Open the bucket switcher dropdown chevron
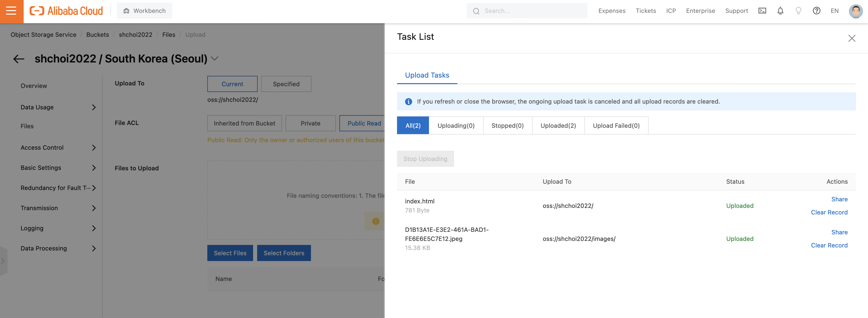 [x=215, y=59]
